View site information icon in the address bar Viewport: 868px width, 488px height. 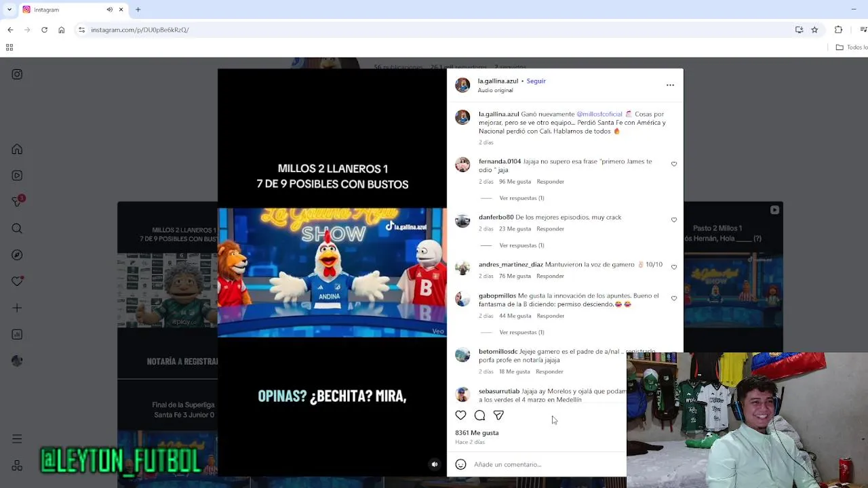pyautogui.click(x=81, y=30)
